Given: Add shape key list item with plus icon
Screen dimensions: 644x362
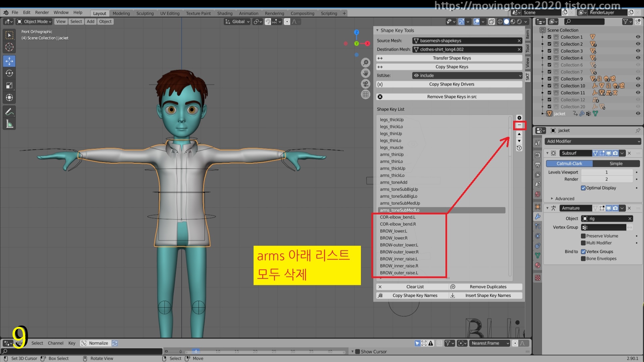Looking at the screenshot, I should (x=519, y=118).
